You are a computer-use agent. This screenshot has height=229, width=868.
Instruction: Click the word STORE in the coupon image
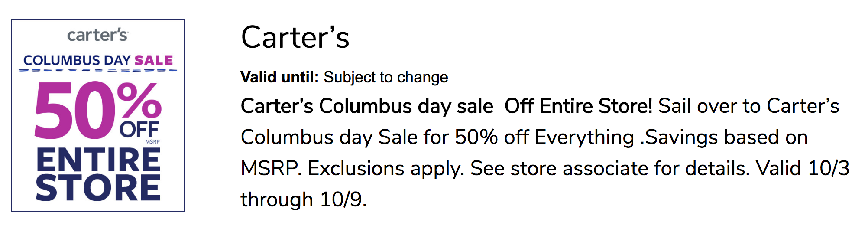(98, 188)
